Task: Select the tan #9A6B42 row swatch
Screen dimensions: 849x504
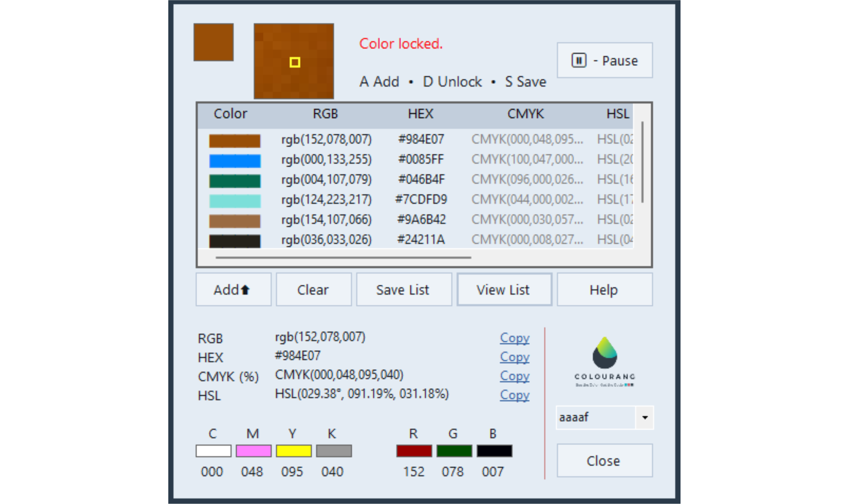Action: [235, 221]
